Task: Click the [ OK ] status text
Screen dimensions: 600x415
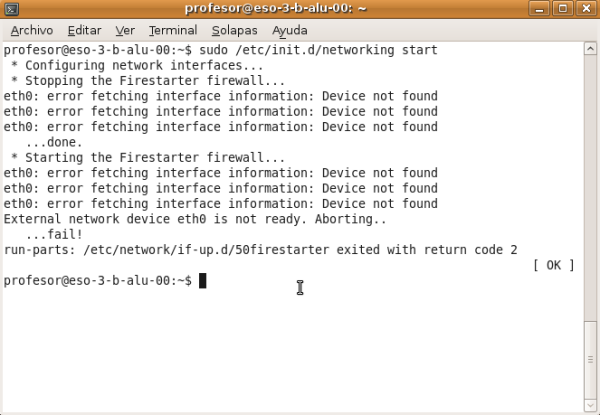Action: coord(553,265)
